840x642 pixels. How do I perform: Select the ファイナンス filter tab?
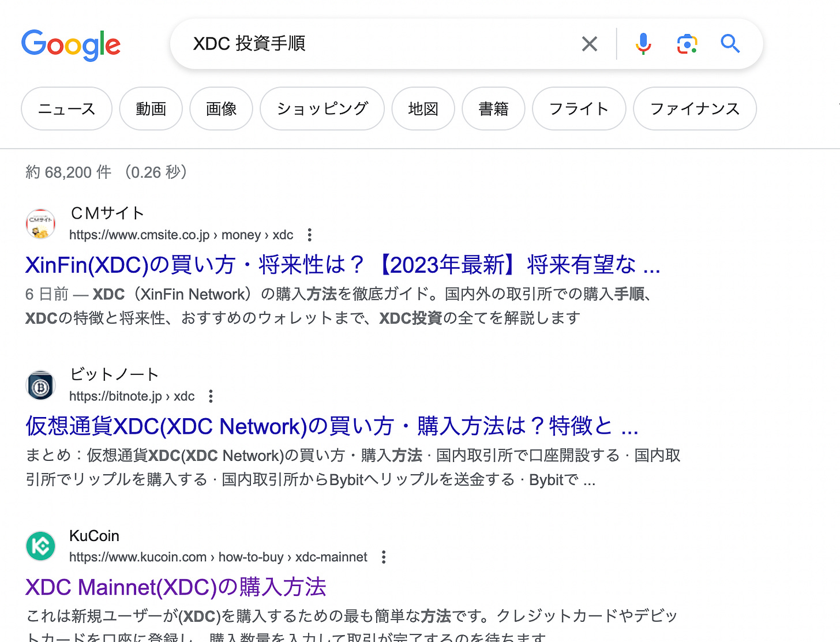coord(695,108)
